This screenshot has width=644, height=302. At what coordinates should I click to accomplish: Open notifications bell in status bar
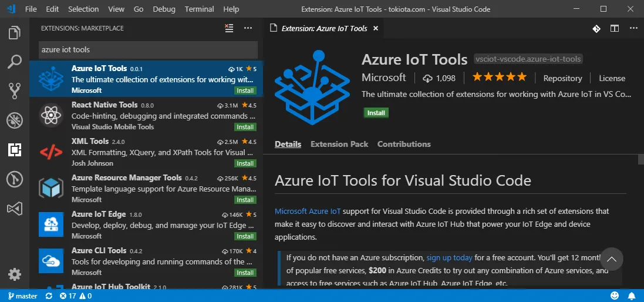click(632, 296)
